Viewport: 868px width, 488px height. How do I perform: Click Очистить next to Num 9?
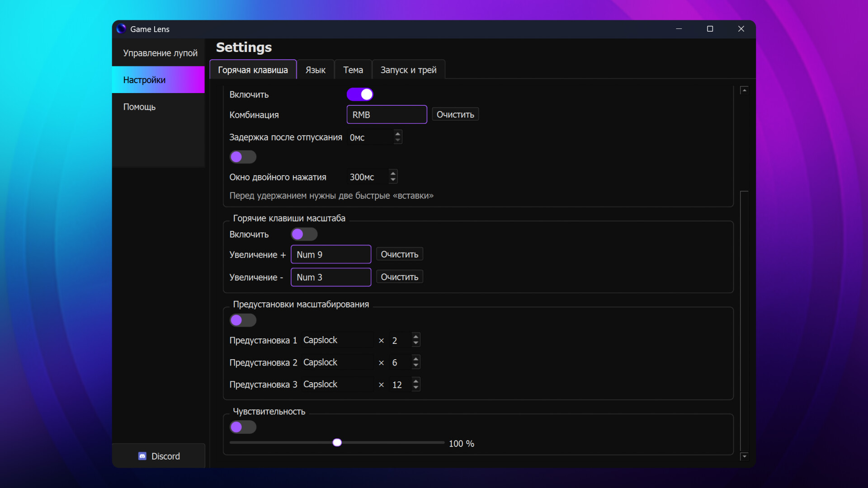click(399, 253)
